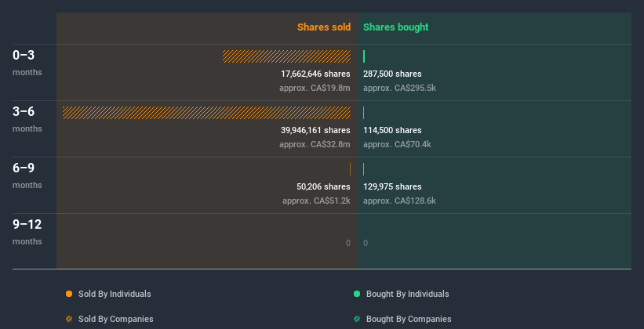Click the 0–3 months row label
The image size is (644, 329).
27,63
